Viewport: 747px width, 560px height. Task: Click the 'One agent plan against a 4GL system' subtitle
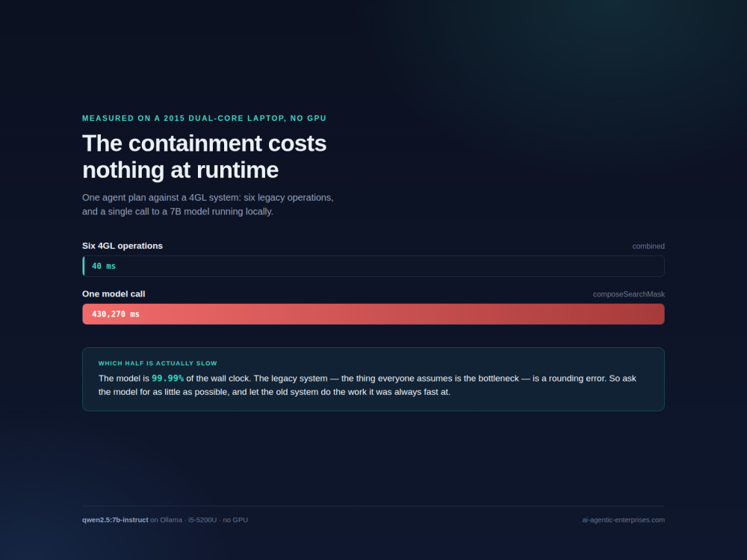tap(208, 205)
